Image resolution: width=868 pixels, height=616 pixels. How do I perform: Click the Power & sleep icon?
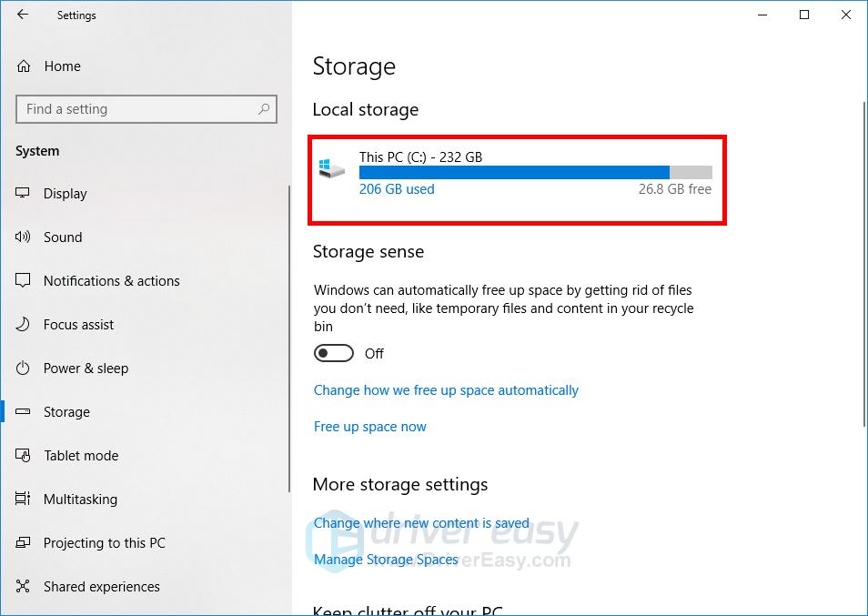tap(24, 368)
